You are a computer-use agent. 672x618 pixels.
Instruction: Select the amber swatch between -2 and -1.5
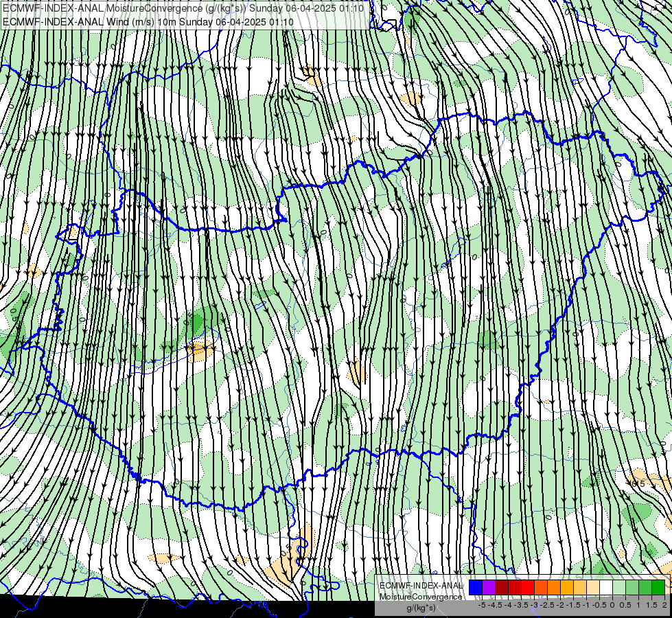567,588
